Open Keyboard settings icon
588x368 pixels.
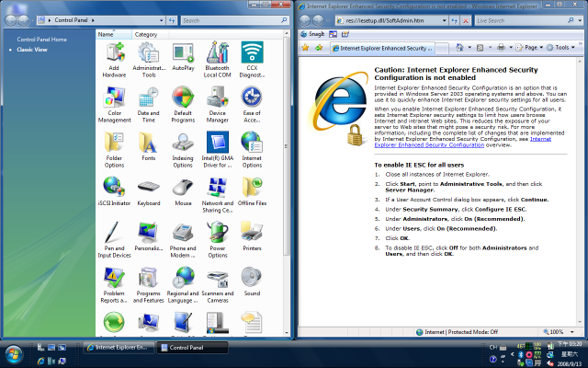(x=149, y=192)
